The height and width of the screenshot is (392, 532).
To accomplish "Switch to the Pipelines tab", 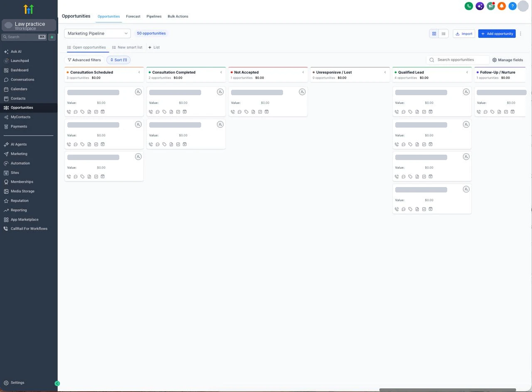I will [154, 16].
